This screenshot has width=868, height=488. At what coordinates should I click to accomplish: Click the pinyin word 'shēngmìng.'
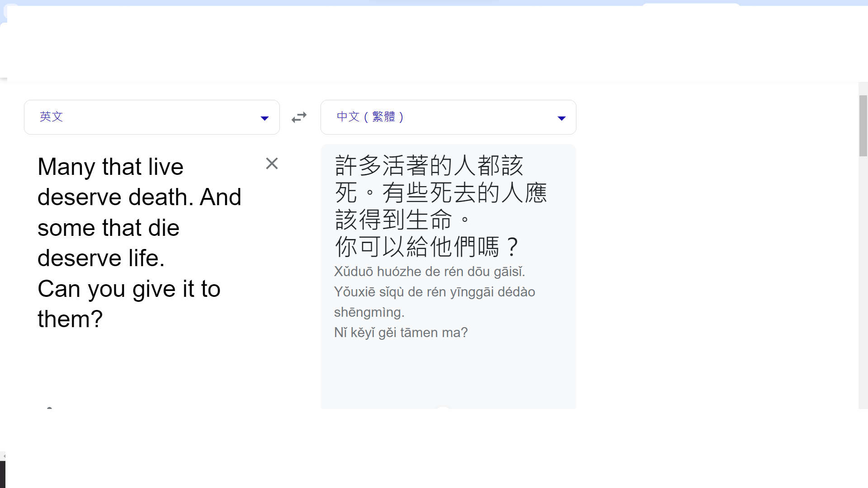pos(369,312)
